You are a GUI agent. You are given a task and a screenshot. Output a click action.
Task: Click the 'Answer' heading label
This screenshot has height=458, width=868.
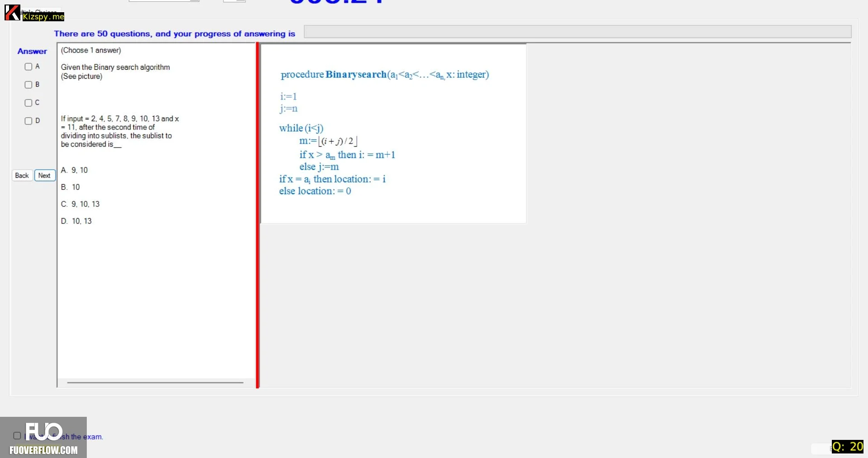(x=32, y=51)
